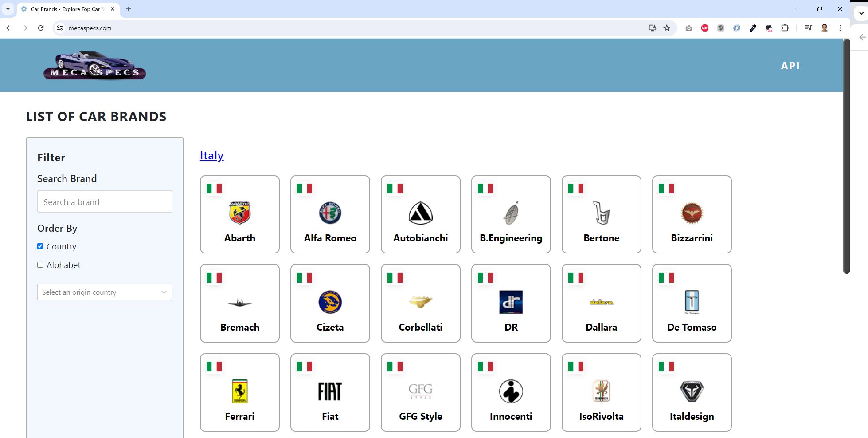Open the browser extensions puzzle icon

click(x=785, y=28)
